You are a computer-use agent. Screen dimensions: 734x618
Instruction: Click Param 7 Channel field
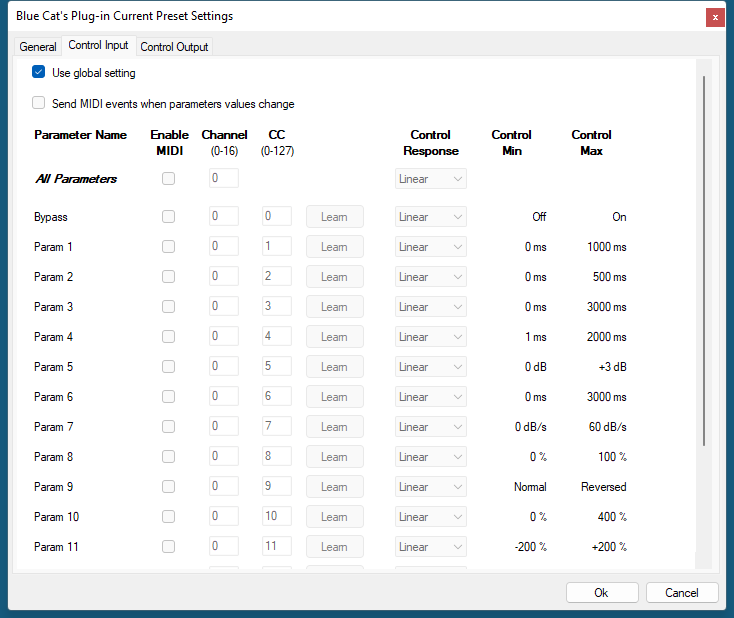tap(224, 426)
